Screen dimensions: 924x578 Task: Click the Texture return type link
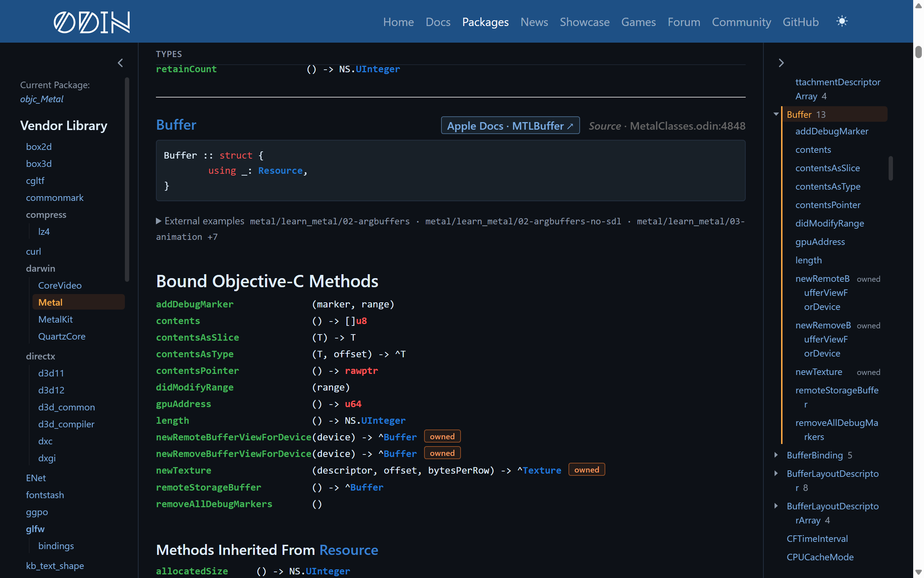click(542, 470)
